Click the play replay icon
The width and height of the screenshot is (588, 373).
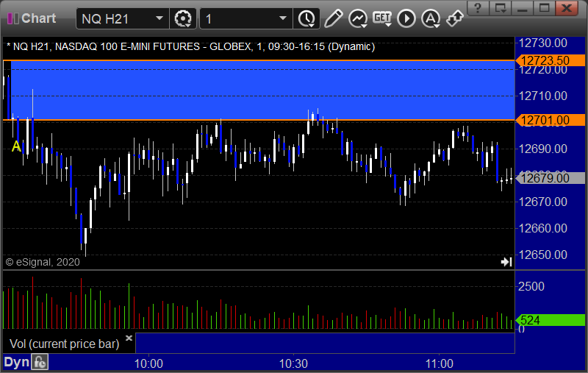pos(406,19)
